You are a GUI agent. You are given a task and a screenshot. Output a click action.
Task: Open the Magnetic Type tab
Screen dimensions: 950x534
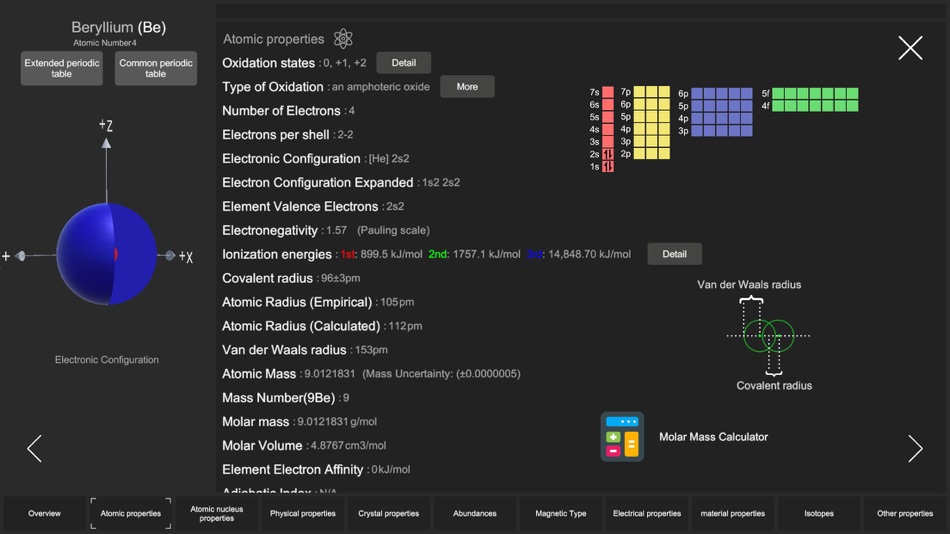pyautogui.click(x=560, y=513)
